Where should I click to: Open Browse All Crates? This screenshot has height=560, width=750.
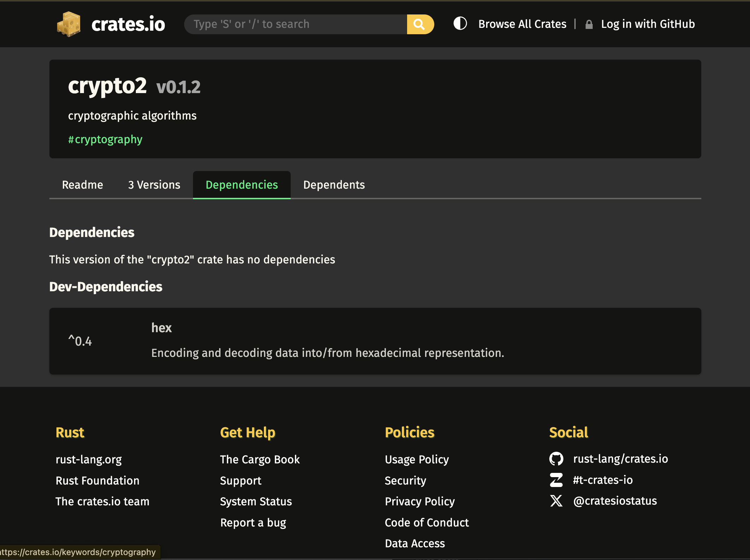pos(522,24)
